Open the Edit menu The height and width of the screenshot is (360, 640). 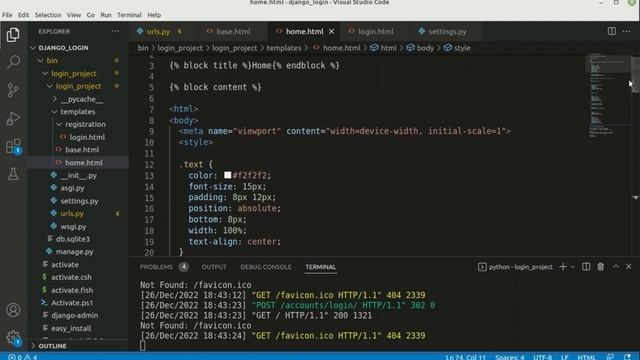tap(23, 15)
